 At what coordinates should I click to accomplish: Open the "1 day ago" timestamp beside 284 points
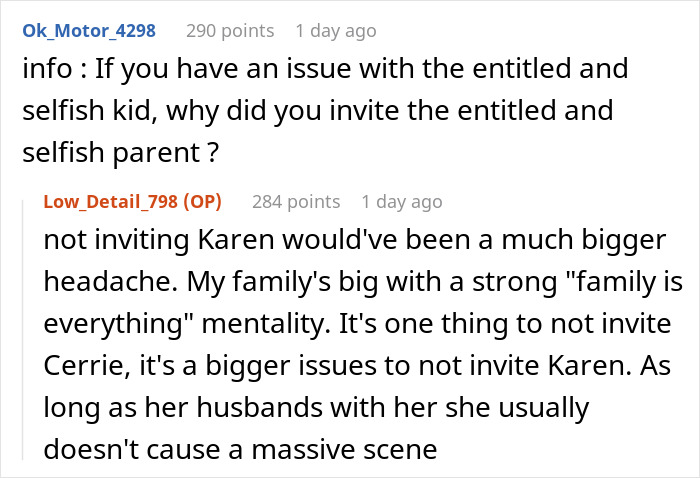coord(402,202)
